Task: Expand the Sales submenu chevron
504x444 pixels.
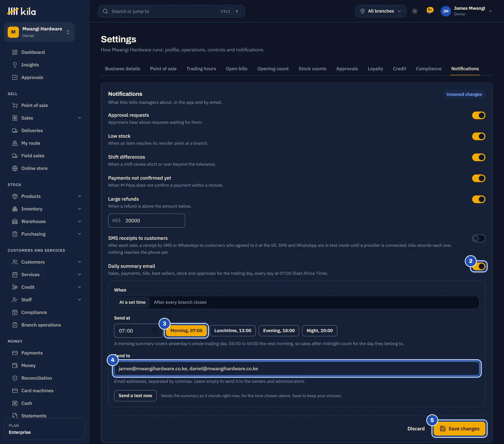Action: 79,118
